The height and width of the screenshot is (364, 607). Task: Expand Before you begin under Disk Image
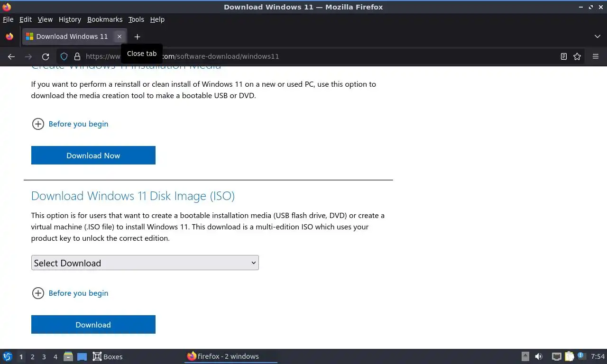click(x=70, y=293)
